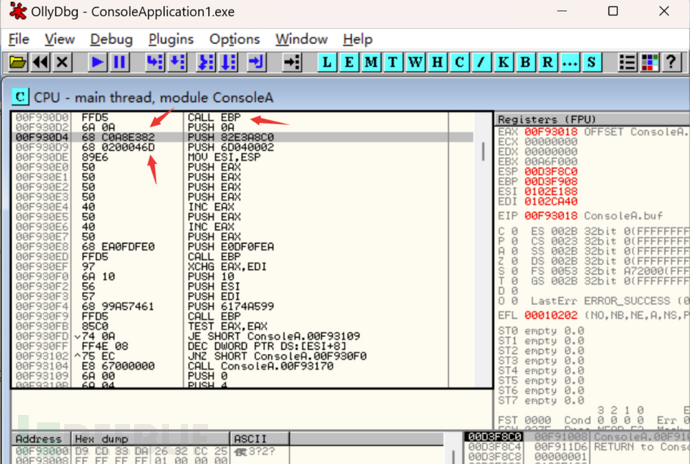This screenshot has height=464, width=690.
Task: Click Go to address arrow icon
Action: [x=292, y=62]
